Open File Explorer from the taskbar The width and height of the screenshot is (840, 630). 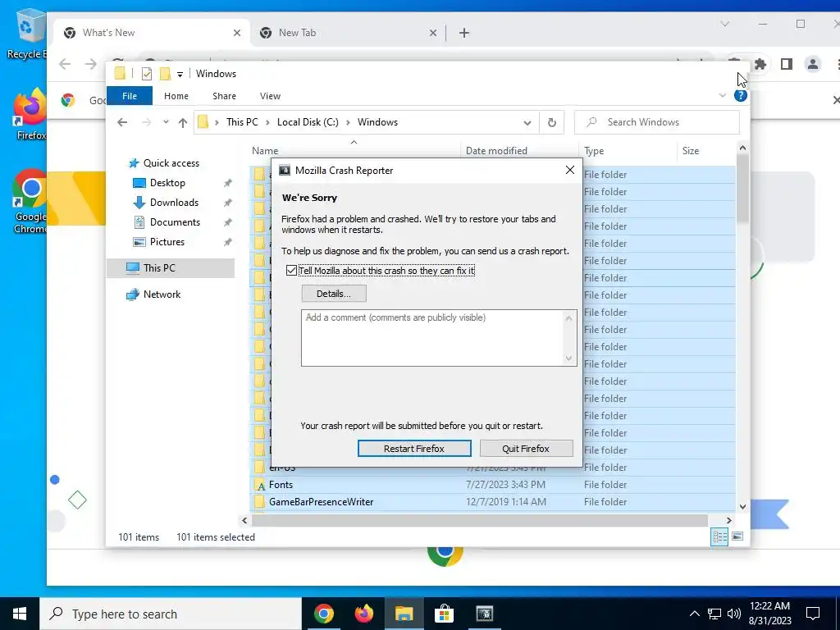[x=404, y=614]
